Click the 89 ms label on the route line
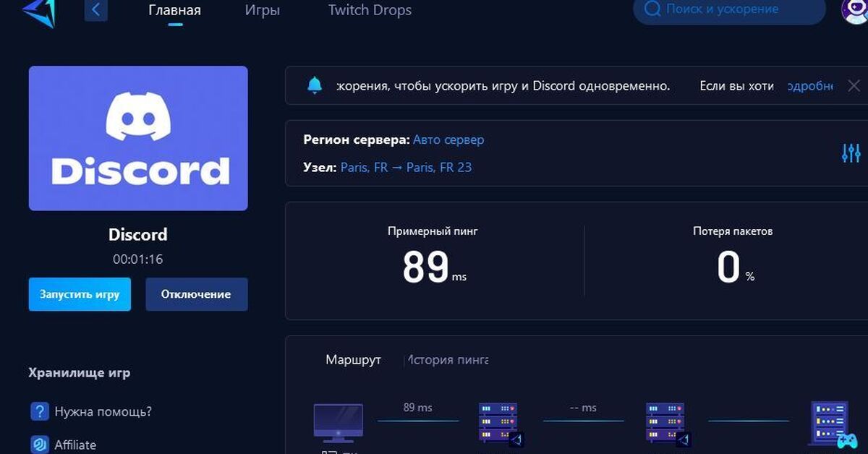This screenshot has height=454, width=868. click(417, 408)
